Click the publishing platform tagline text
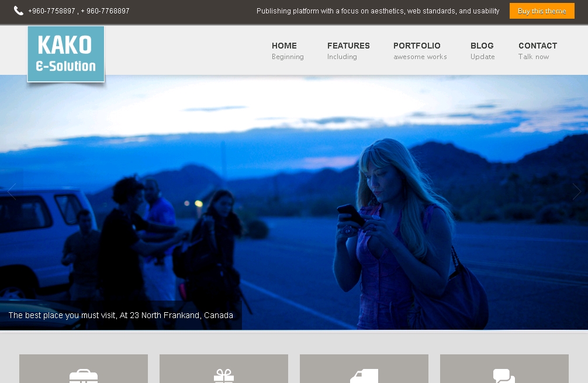588x383 pixels. (378, 11)
